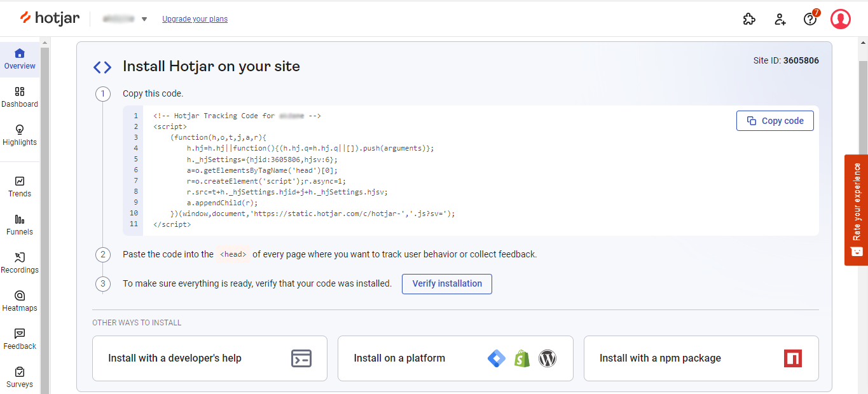Open Feedback in the sidebar
The image size is (868, 394).
tap(20, 339)
